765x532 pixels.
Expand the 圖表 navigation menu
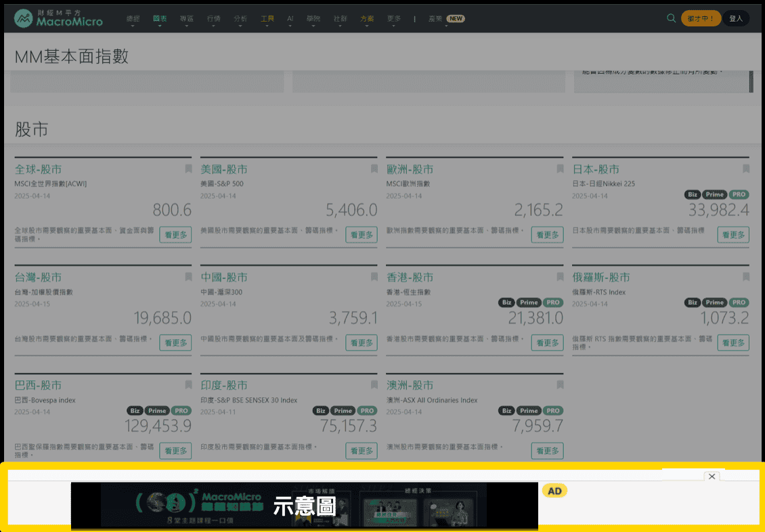pyautogui.click(x=160, y=18)
